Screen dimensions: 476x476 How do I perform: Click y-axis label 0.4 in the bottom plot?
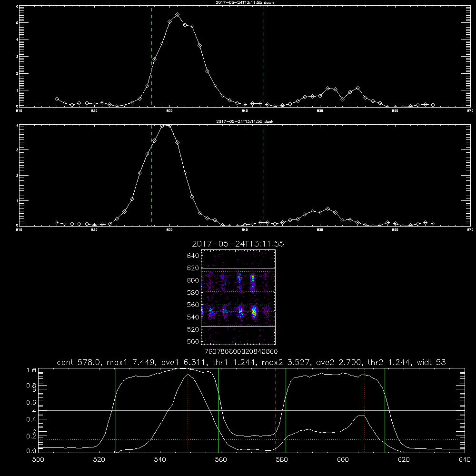(31, 419)
